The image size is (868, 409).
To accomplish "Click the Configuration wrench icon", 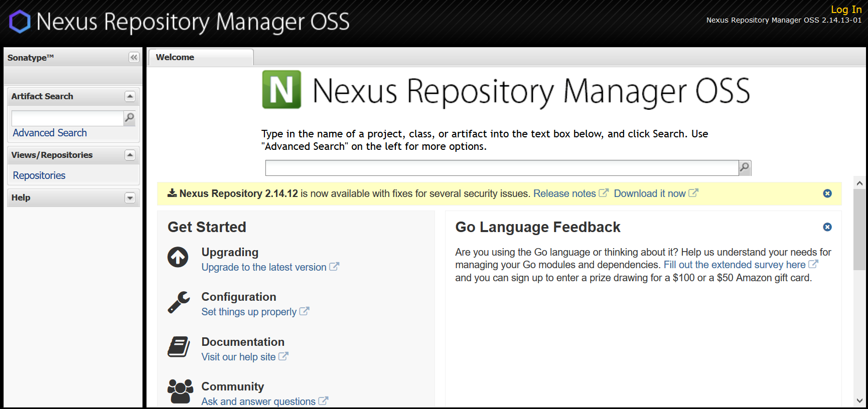I will pos(179,302).
